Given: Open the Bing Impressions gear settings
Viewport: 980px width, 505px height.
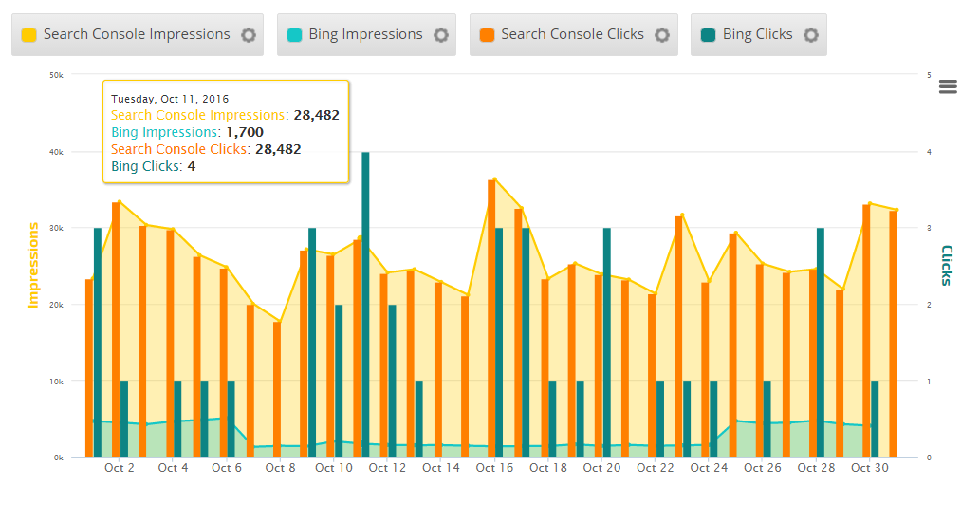Looking at the screenshot, I should [x=441, y=35].
